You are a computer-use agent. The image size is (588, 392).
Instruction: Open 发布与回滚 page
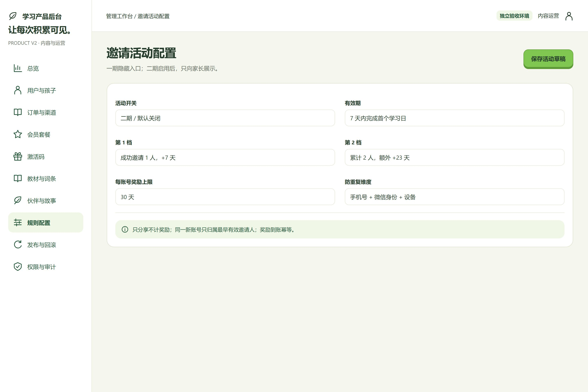coord(46,245)
